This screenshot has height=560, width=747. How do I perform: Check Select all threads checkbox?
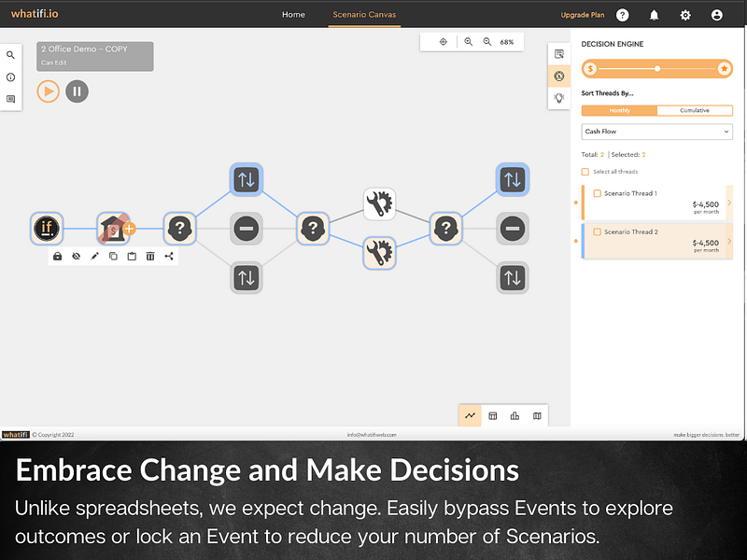click(x=585, y=172)
